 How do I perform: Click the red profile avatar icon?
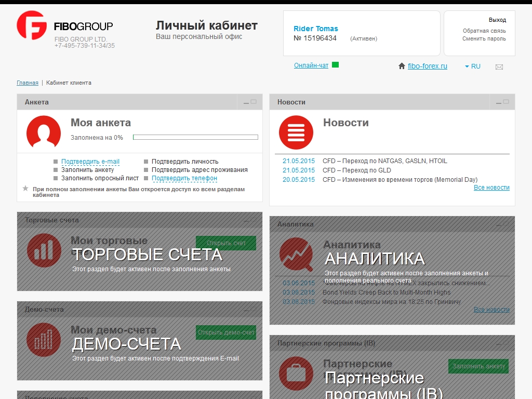point(44,132)
